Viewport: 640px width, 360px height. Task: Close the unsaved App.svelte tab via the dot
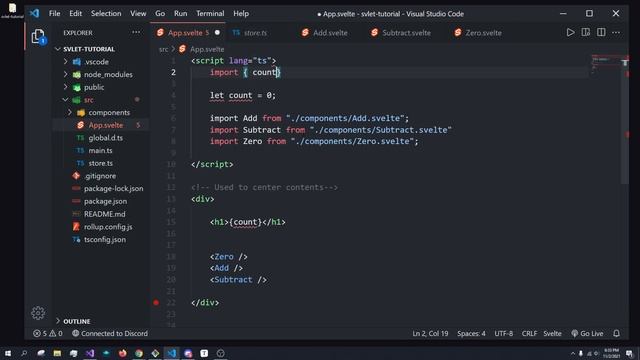(x=217, y=32)
